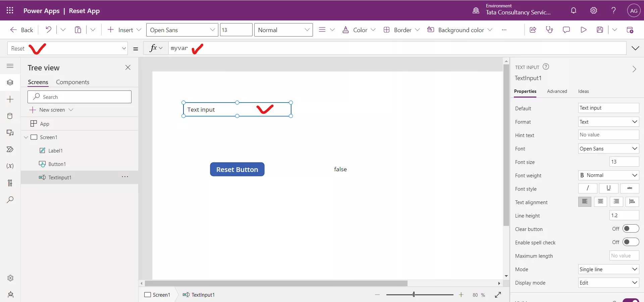Switch to the Components tab in Tree view

point(73,82)
